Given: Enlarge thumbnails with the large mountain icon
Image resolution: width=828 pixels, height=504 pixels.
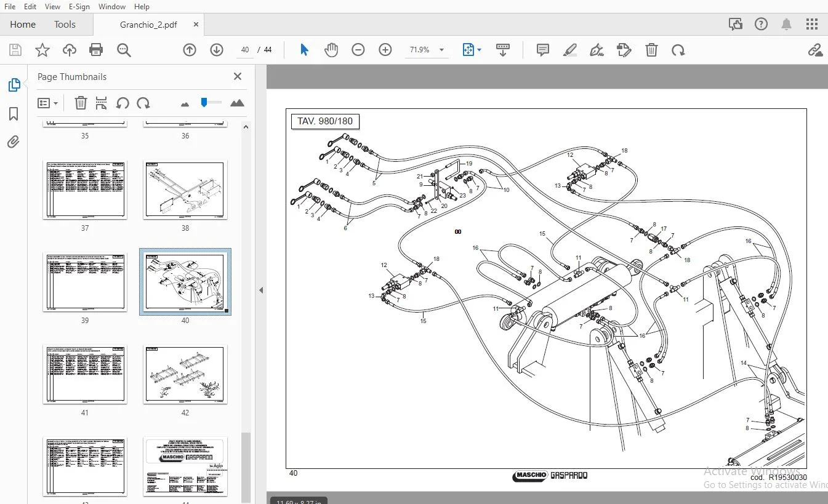Looking at the screenshot, I should point(237,103).
